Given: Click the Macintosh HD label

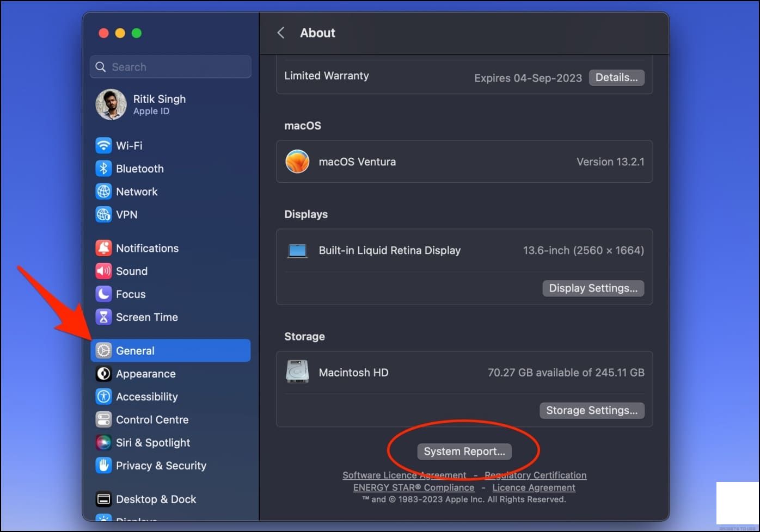Looking at the screenshot, I should (x=354, y=373).
